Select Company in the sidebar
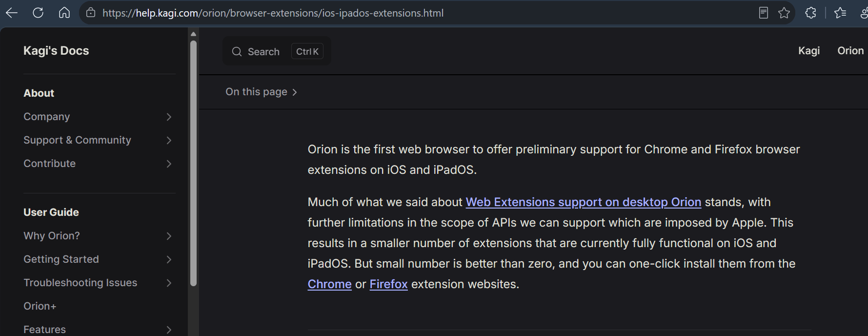The width and height of the screenshot is (868, 336). 47,117
